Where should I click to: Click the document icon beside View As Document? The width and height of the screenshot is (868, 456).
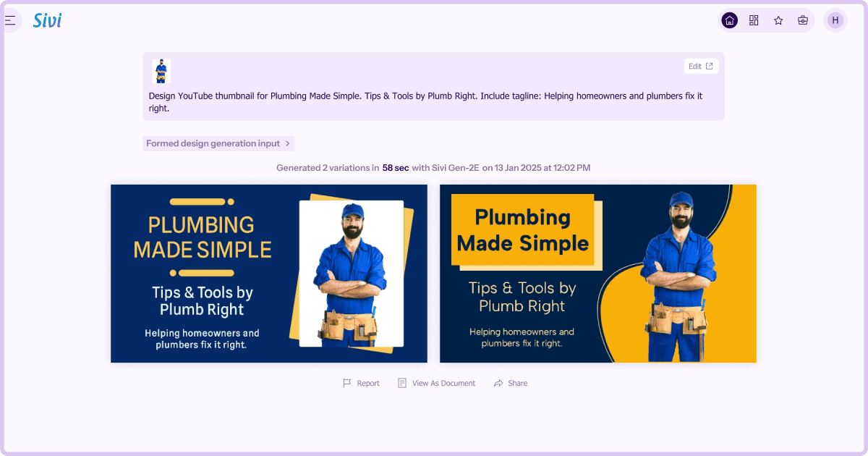402,383
